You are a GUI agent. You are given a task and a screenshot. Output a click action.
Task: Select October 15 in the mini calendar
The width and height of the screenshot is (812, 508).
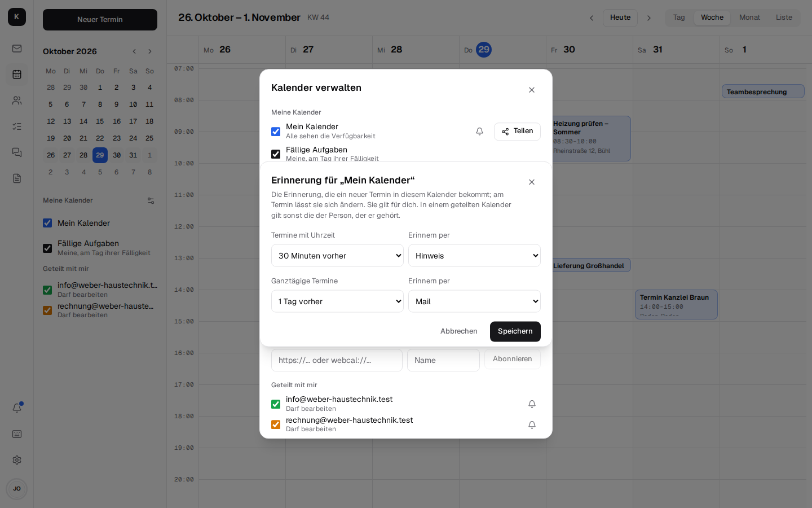pos(100,121)
